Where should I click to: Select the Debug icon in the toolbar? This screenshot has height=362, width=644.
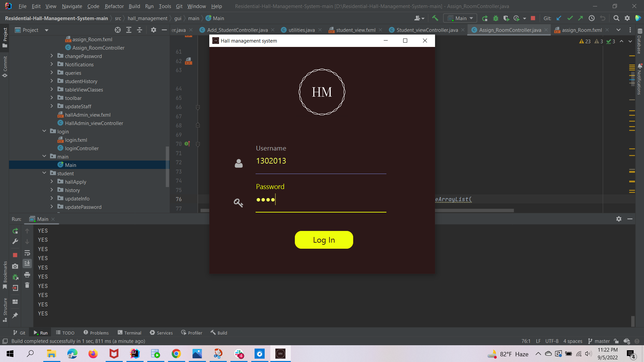(x=496, y=18)
